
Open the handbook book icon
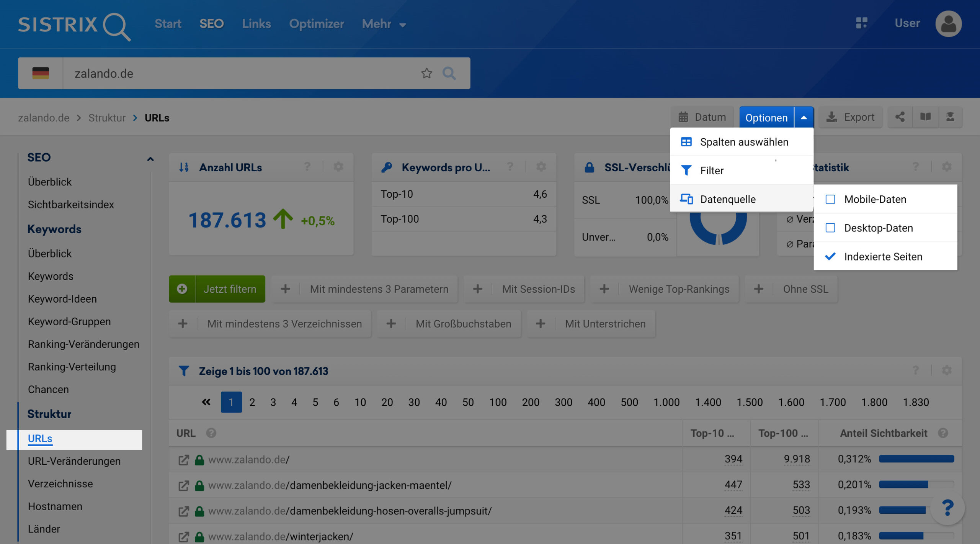(x=925, y=117)
